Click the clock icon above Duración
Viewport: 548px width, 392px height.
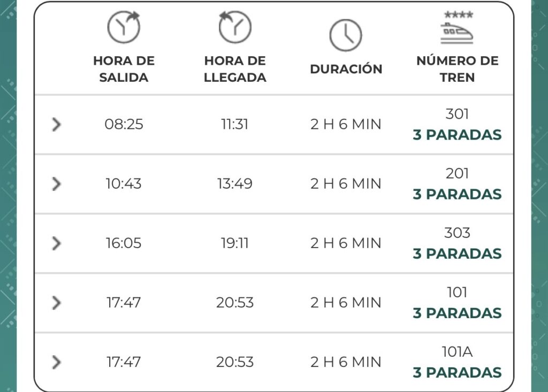(346, 35)
